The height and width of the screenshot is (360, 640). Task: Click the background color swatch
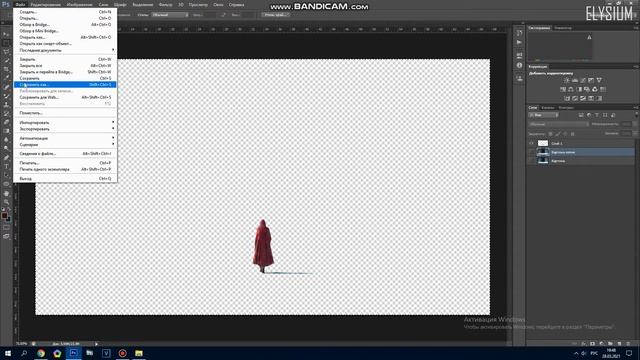(x=8, y=218)
